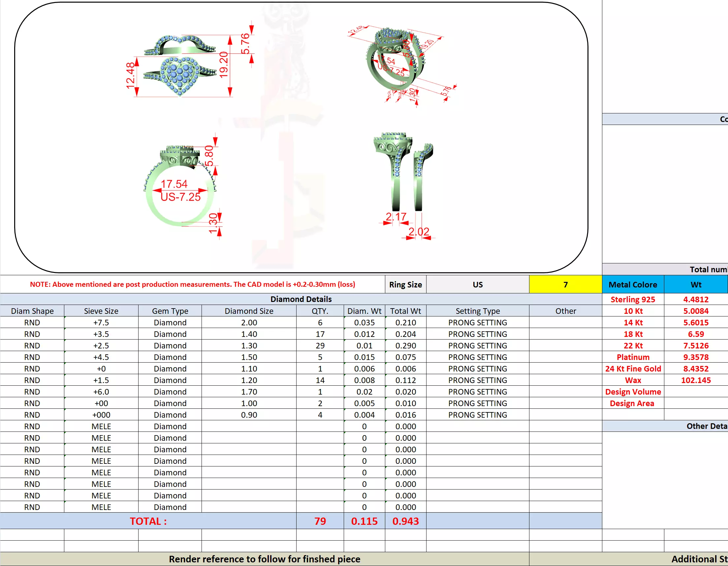Viewport: 728px width, 566px height.
Task: Click the Ring Size label cell
Action: pyautogui.click(x=405, y=284)
